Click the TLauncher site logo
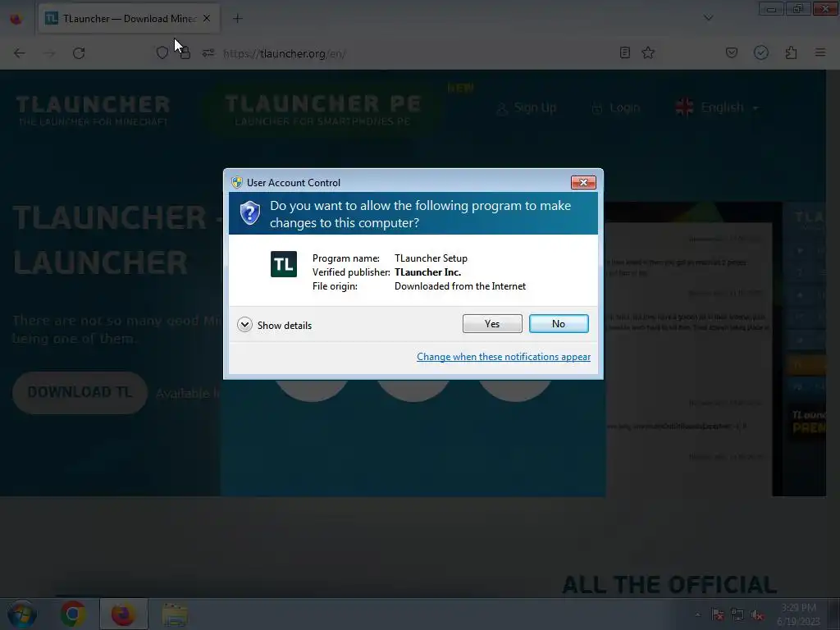 (x=94, y=111)
